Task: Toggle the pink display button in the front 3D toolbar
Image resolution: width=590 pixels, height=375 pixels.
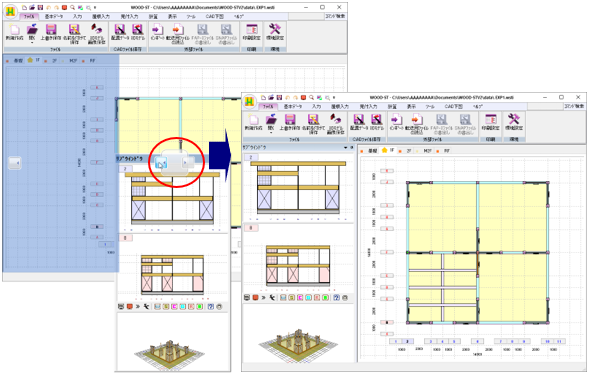Action: tap(317, 298)
